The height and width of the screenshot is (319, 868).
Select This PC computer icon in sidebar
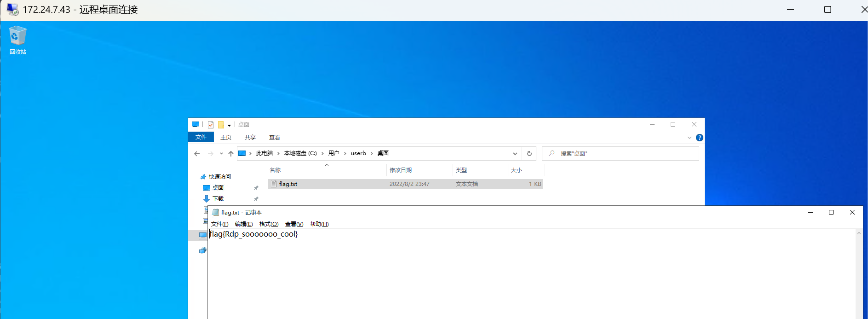203,236
